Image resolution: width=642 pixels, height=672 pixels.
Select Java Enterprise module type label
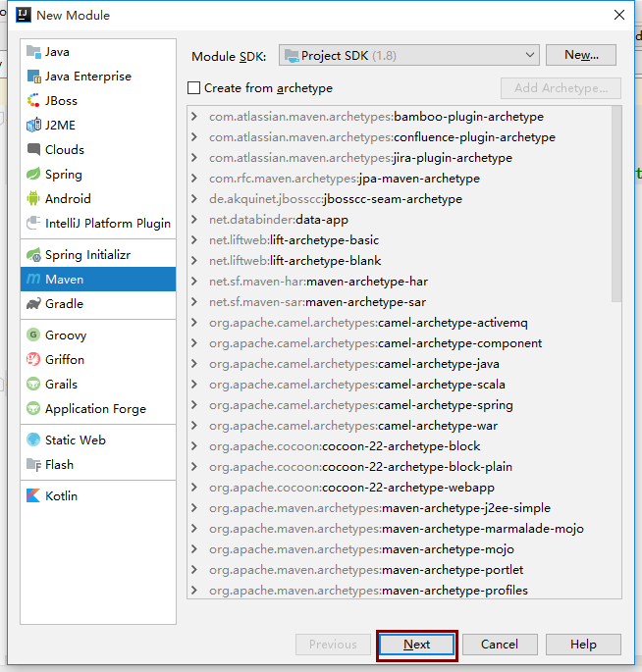88,77
